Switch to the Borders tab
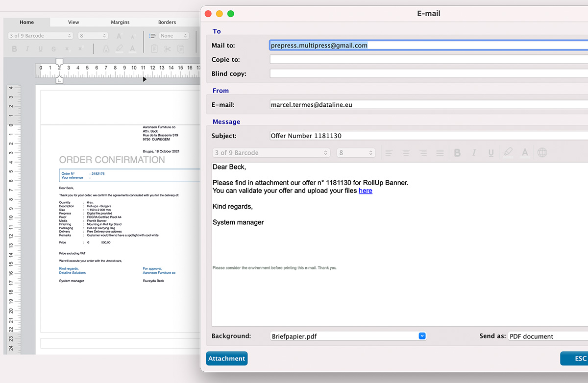The height and width of the screenshot is (383, 588). 167,22
